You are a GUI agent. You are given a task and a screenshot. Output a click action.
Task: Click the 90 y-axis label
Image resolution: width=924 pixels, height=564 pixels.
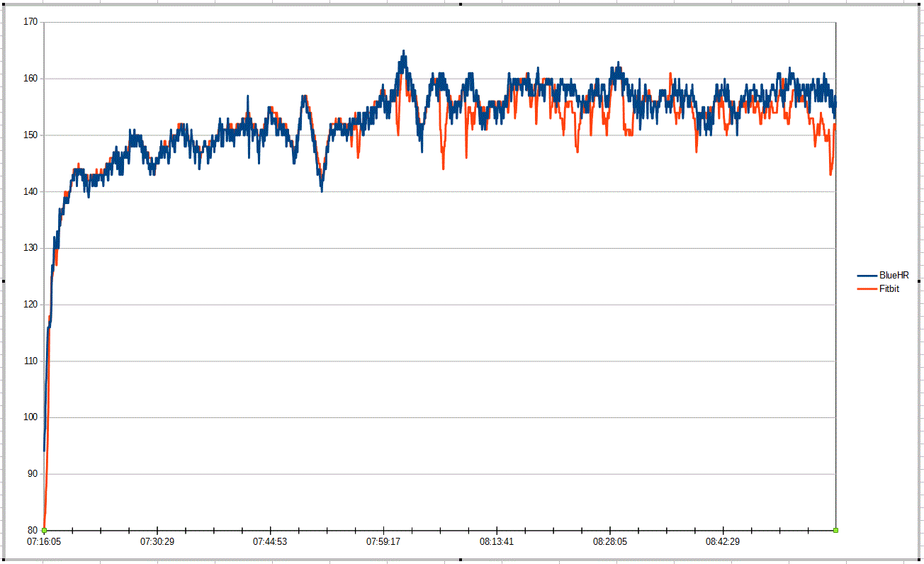click(x=33, y=474)
